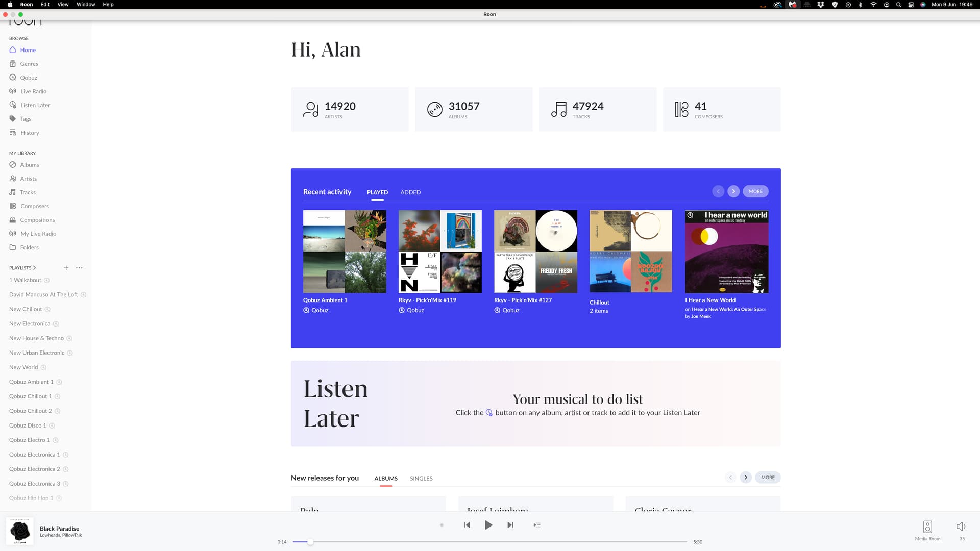Screen dimensions: 980x551
Task: Click the Black Paradise album thumbnail
Action: [20, 531]
